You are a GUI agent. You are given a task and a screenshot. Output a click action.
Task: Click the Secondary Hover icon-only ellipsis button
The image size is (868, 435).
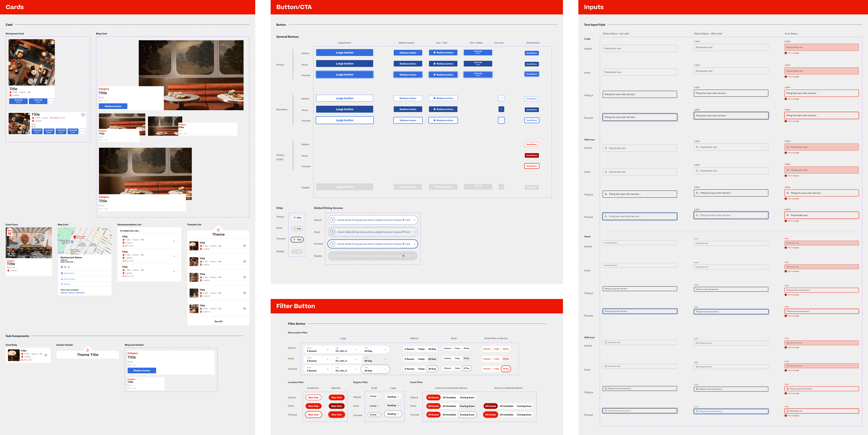click(x=501, y=109)
